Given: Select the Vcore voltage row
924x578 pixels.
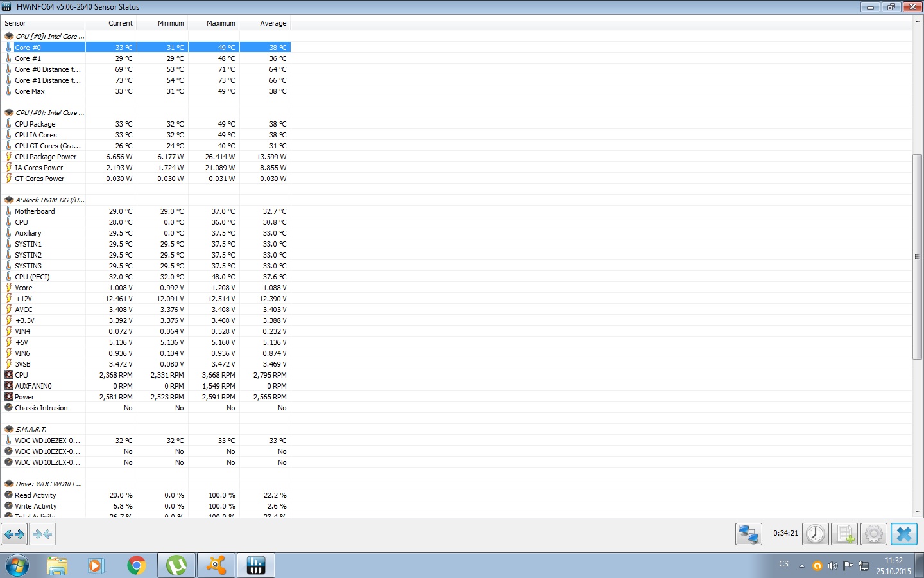Looking at the screenshot, I should 147,288.
